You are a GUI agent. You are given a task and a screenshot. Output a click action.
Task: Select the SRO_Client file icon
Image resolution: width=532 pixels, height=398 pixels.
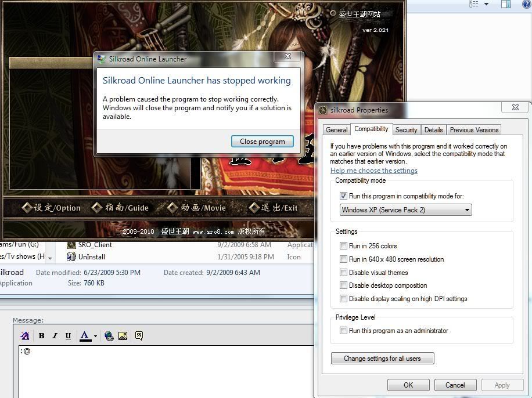[71, 245]
